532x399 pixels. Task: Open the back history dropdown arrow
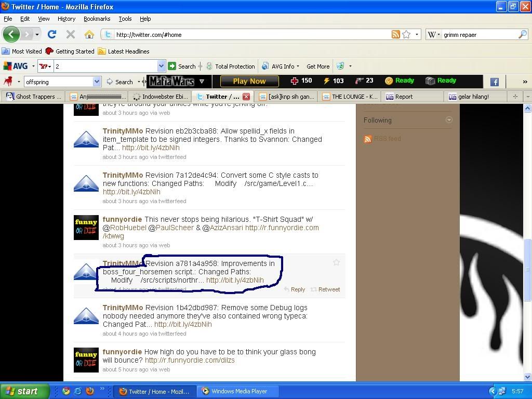37,34
